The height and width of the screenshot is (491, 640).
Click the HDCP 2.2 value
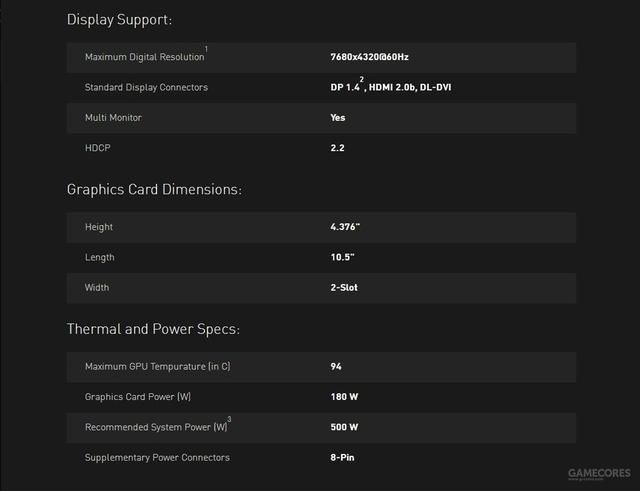point(337,147)
